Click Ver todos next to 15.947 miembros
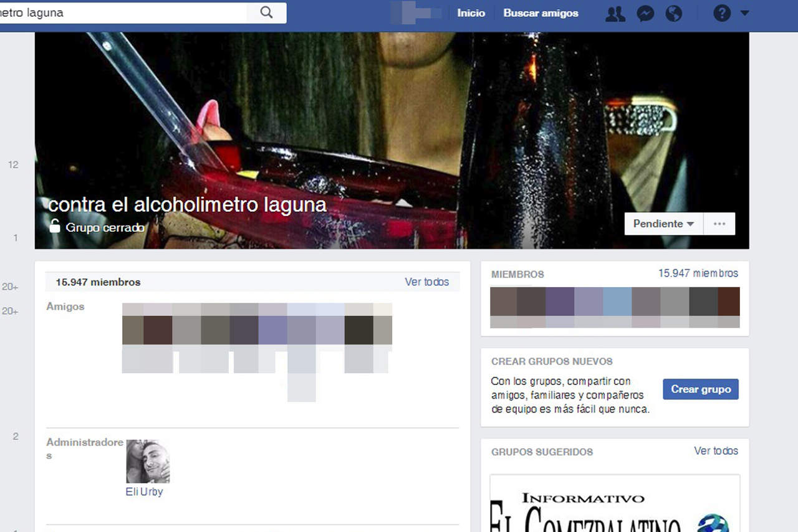This screenshot has height=532, width=798. [x=426, y=282]
